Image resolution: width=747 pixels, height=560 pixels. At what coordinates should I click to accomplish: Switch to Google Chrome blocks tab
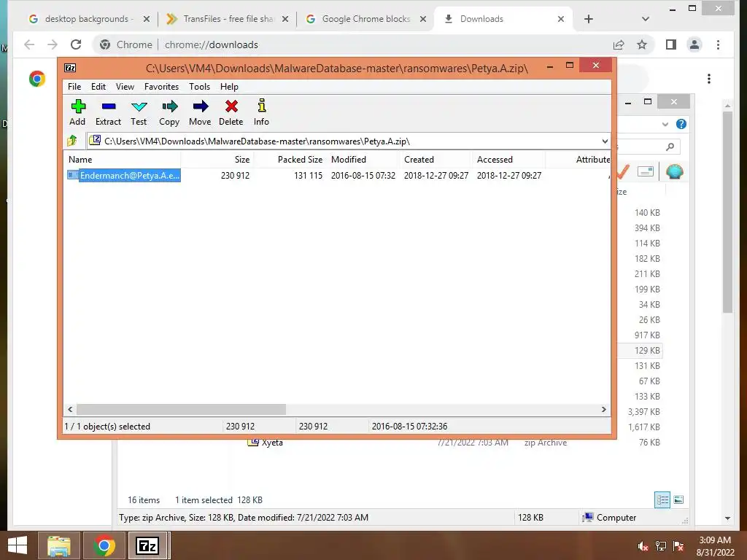point(366,19)
